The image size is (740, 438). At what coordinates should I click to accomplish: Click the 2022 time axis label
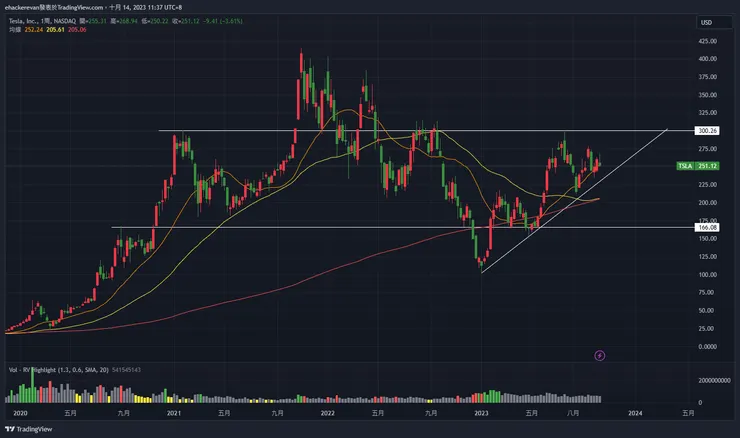328,413
